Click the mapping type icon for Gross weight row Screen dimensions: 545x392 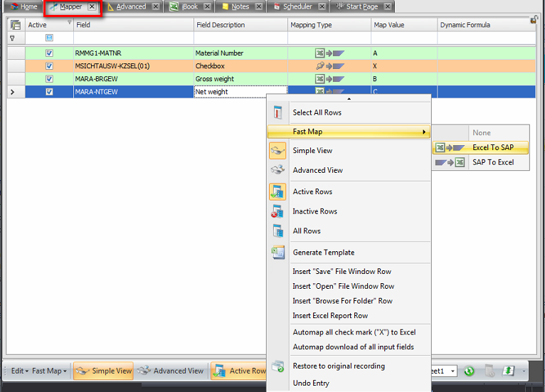329,79
